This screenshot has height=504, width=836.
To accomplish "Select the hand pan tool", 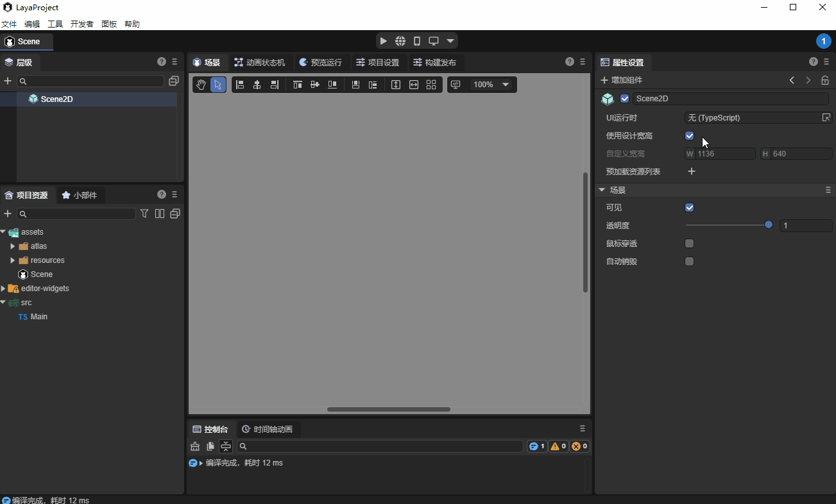I will coord(201,85).
